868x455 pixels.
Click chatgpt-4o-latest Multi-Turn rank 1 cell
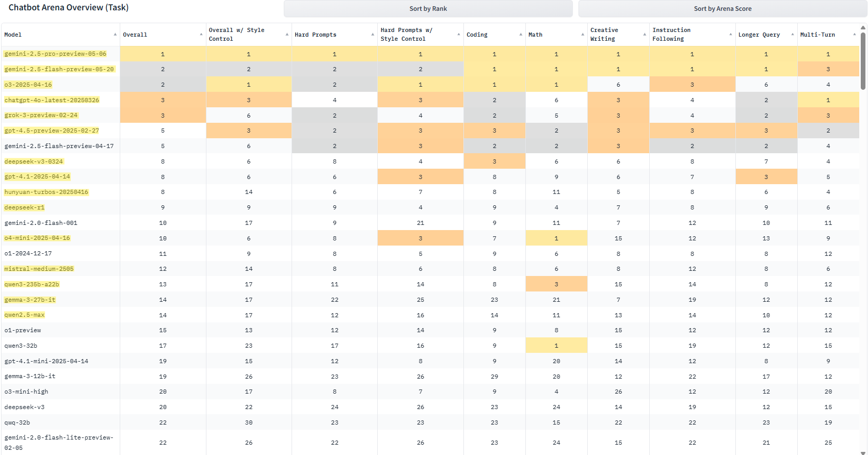click(x=828, y=100)
